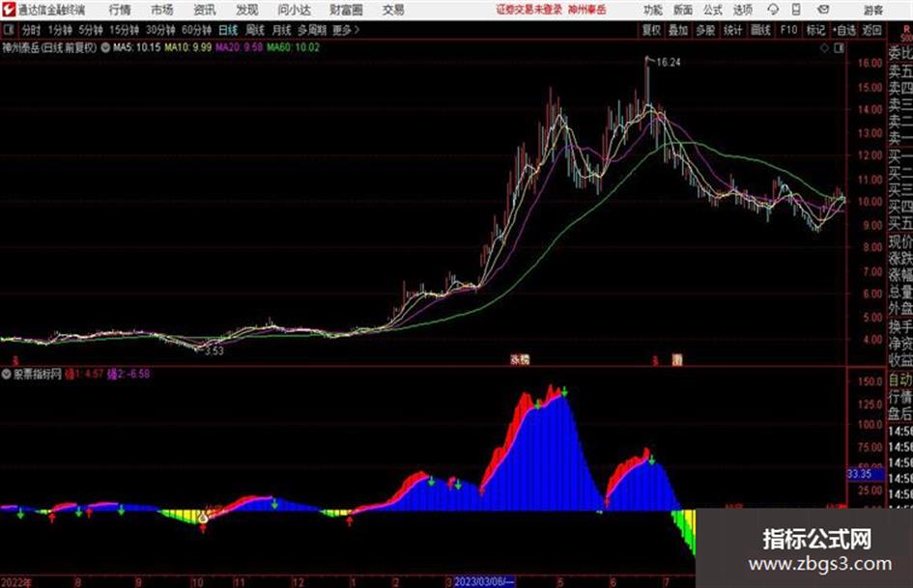The height and width of the screenshot is (588, 913).
Task: Open the mail envelope icon
Action: 823,10
